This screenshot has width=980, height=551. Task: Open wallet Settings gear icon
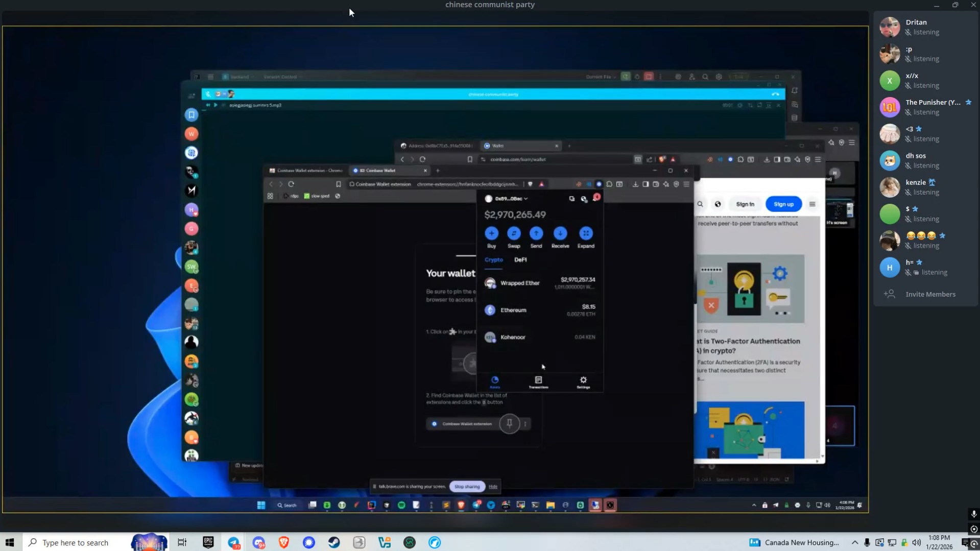(x=583, y=380)
